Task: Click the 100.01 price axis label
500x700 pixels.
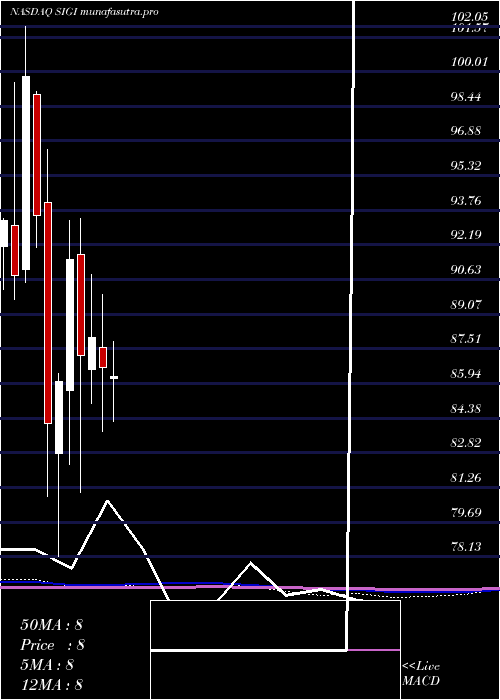Action: click(x=469, y=62)
